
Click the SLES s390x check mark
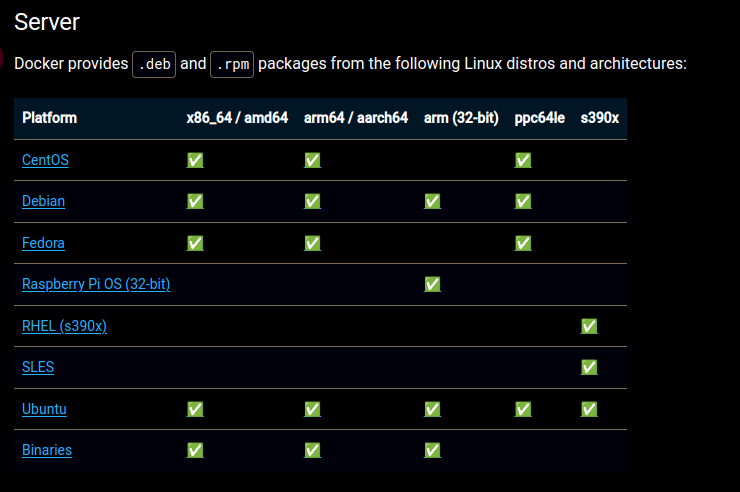pos(589,367)
